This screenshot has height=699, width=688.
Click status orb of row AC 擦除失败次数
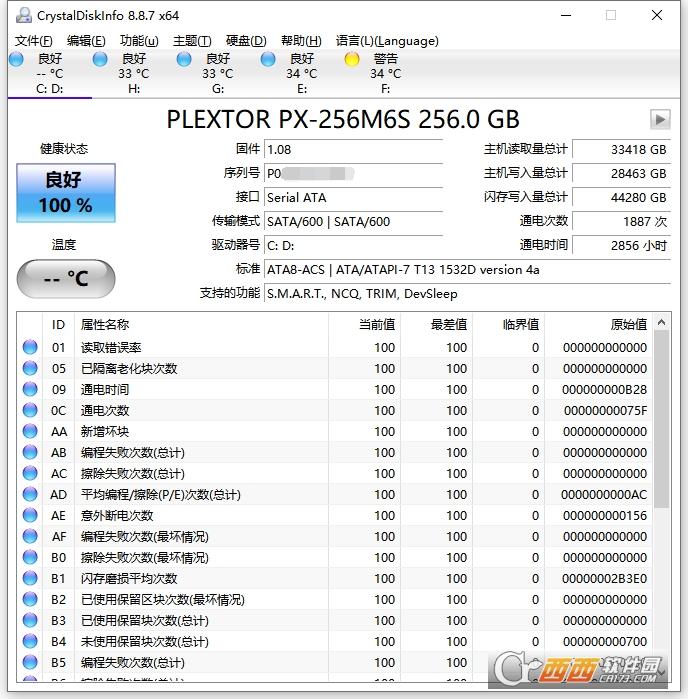pos(30,473)
